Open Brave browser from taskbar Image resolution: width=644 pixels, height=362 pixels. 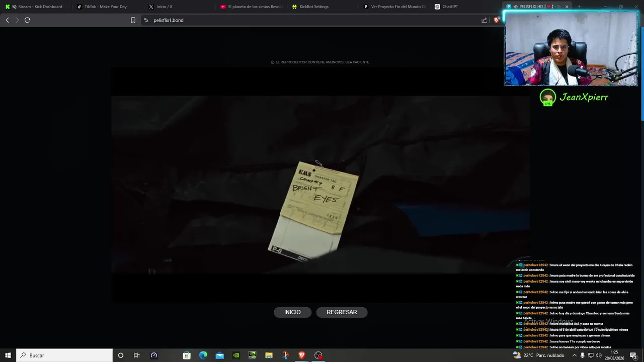302,355
